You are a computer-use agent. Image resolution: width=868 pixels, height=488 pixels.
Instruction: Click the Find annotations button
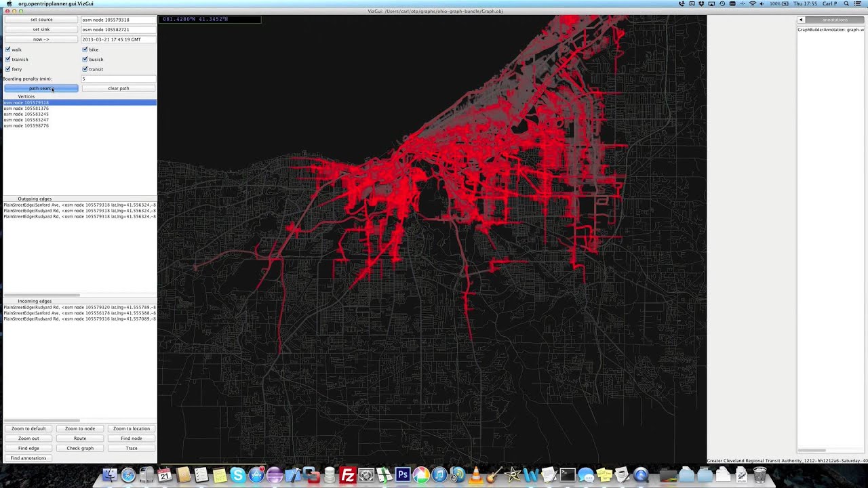tap(28, 458)
